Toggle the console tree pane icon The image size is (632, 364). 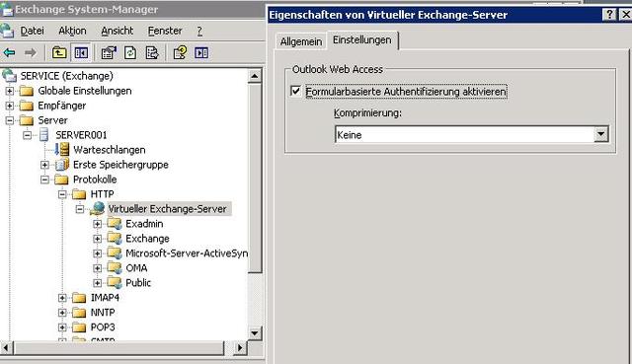81,52
